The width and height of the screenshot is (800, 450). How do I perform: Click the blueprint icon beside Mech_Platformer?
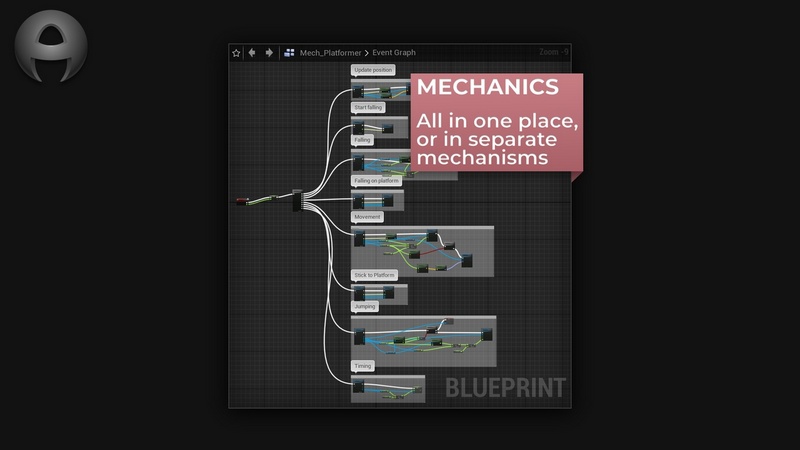[x=289, y=52]
